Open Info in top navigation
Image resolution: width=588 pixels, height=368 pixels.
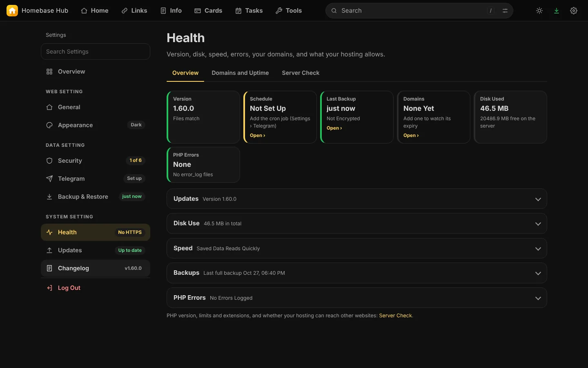(x=171, y=11)
